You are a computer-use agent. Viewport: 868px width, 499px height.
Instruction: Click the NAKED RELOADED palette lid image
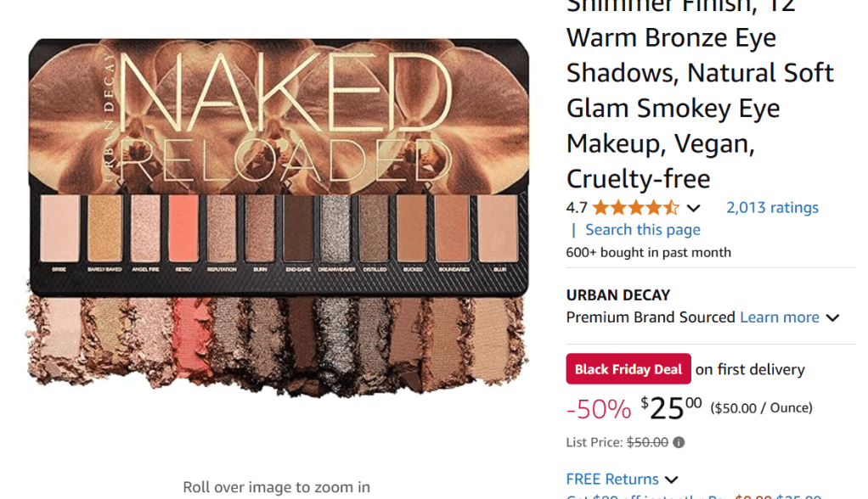click(x=279, y=115)
